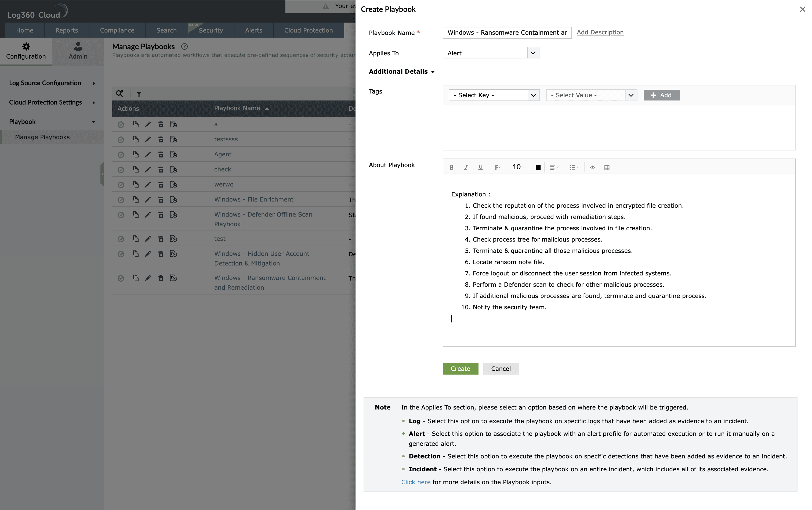Open the font size 10 dropdown
The height and width of the screenshot is (510, 812).
[518, 167]
